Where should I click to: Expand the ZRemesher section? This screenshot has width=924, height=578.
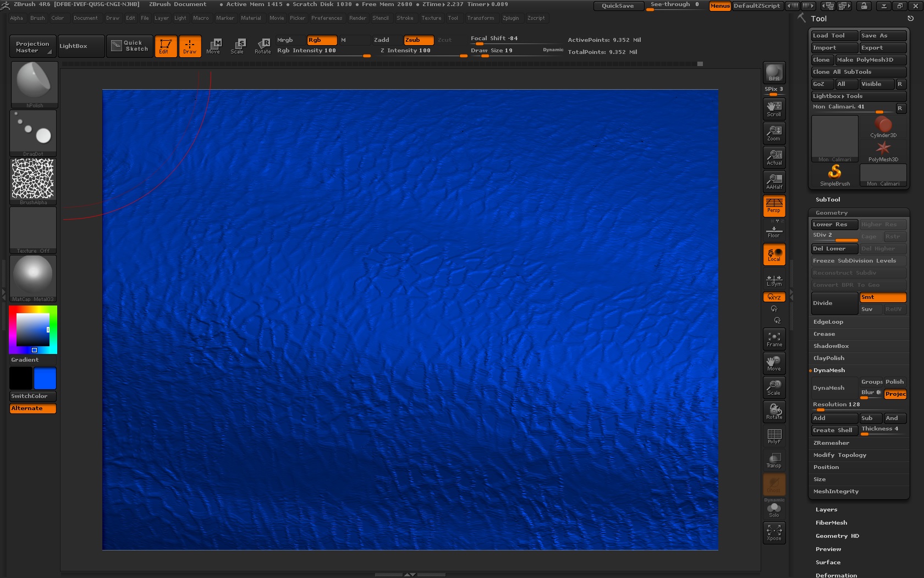(831, 443)
